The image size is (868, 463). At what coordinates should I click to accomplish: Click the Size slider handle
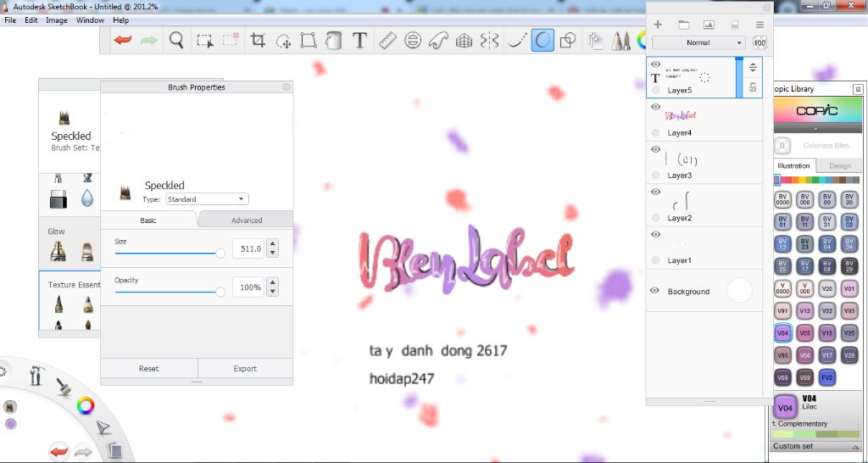tap(220, 253)
